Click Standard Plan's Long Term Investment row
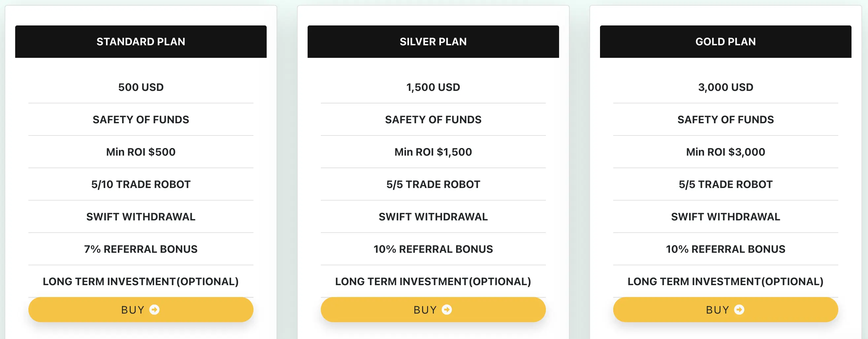 click(x=141, y=281)
